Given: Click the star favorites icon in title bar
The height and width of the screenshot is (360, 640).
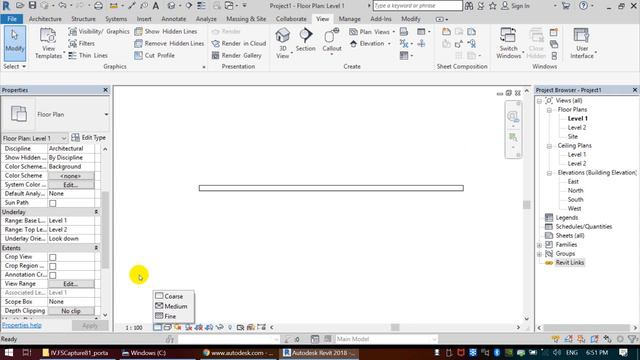Looking at the screenshot, I should pyautogui.click(x=493, y=6).
